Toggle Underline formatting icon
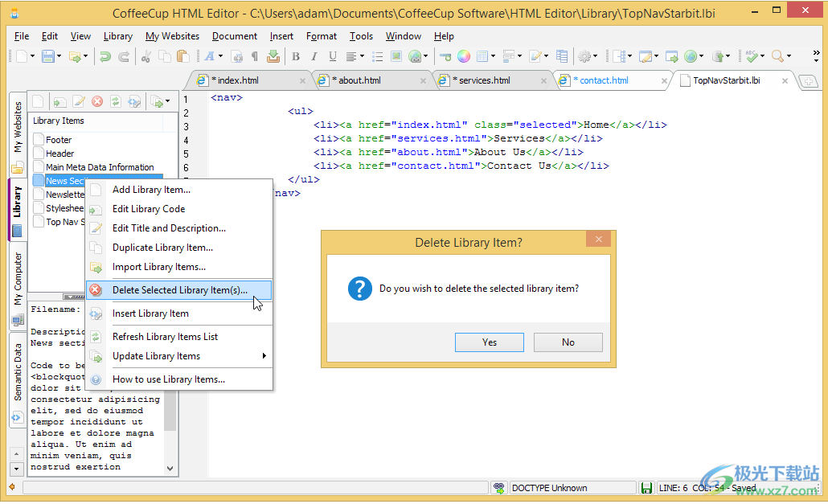Screen dimensions: 828x504 pos(333,56)
